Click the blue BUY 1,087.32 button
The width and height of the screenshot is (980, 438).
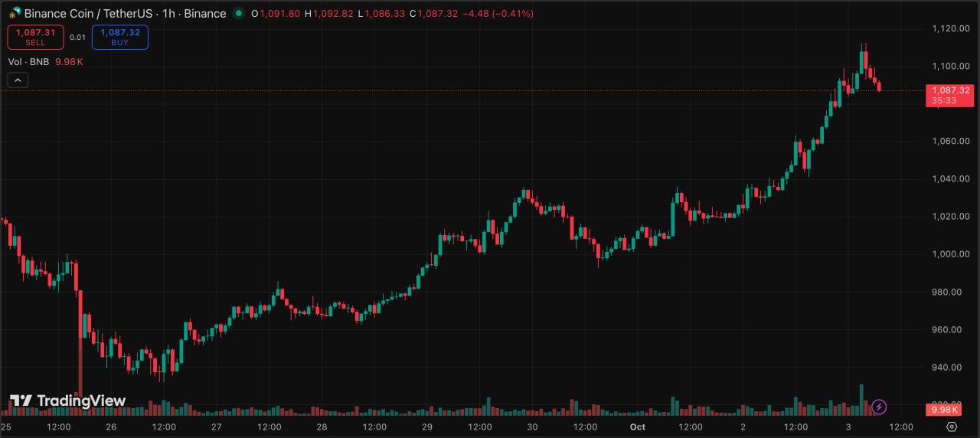[x=120, y=37]
